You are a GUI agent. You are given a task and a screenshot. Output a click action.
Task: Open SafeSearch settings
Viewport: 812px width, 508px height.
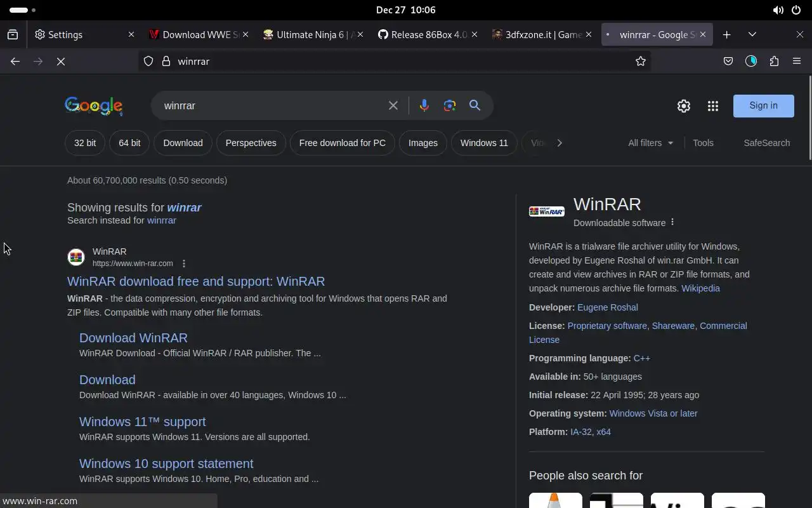pos(766,143)
